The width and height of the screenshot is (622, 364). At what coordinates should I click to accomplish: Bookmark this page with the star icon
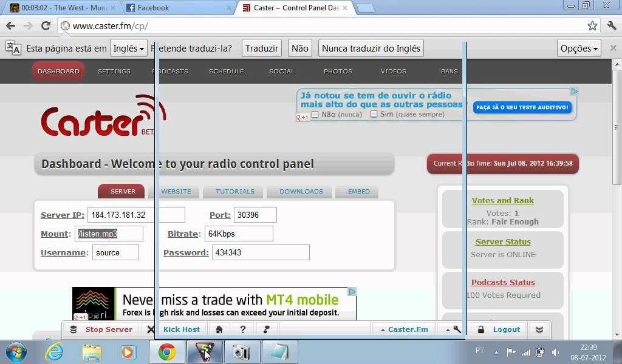pos(592,25)
